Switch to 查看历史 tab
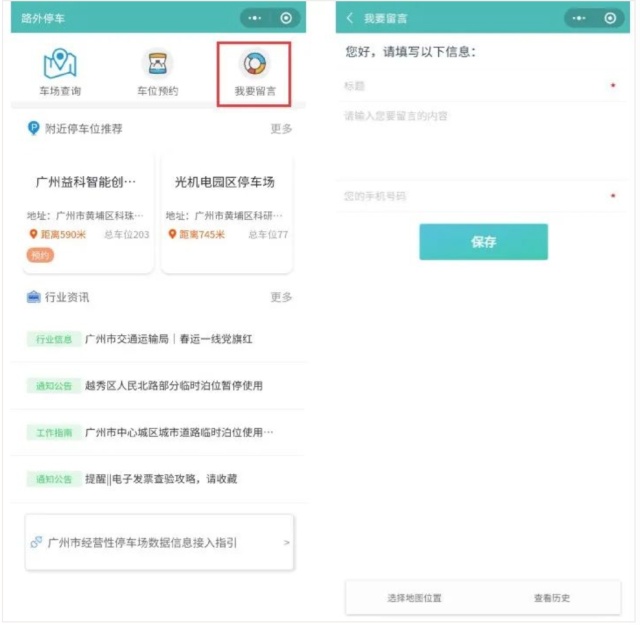640x625 pixels. coord(551,598)
